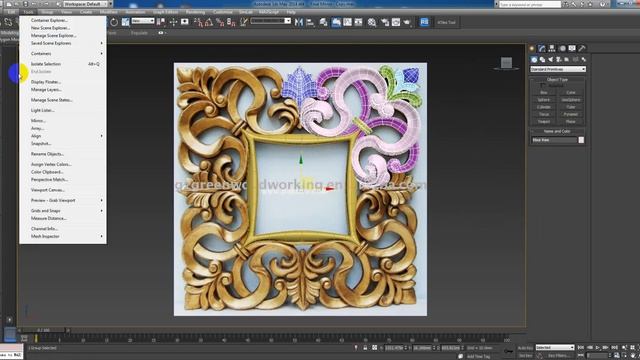Select the Select and Manipulate tool

(x=173, y=22)
